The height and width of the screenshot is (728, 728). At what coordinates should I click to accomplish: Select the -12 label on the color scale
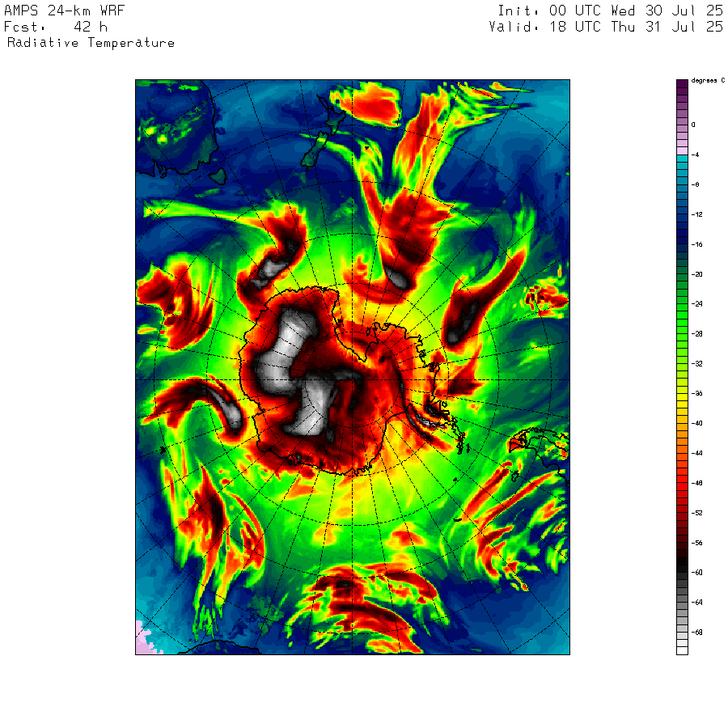(x=697, y=214)
